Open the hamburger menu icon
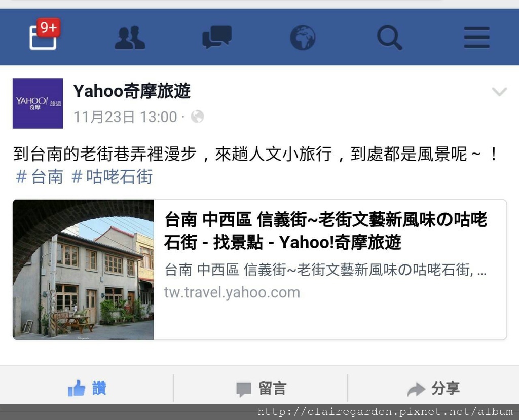This screenshot has width=519, height=420. click(x=476, y=37)
